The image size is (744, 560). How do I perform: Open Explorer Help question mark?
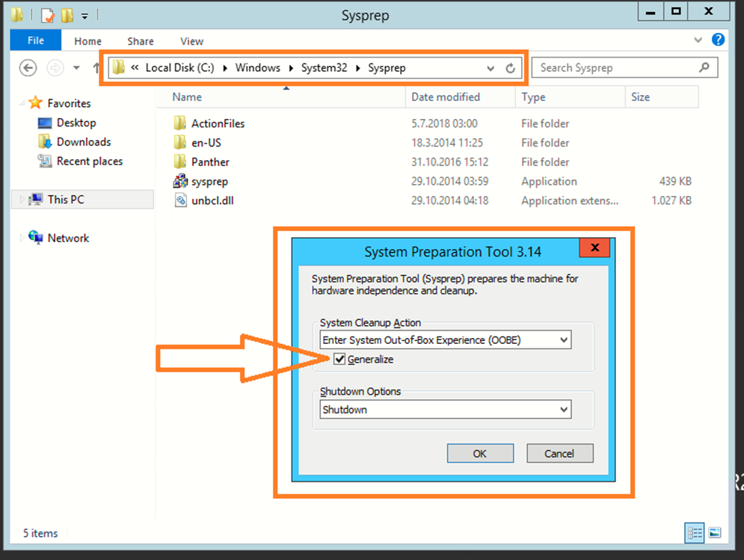tap(718, 40)
